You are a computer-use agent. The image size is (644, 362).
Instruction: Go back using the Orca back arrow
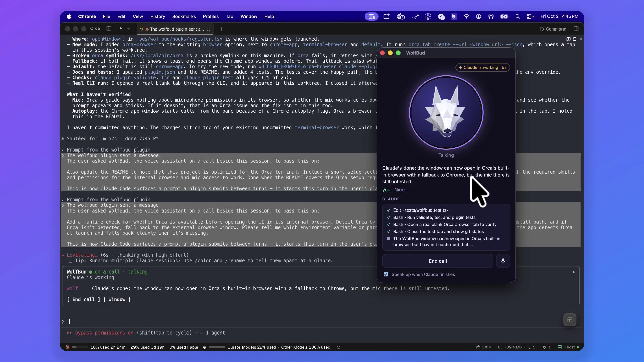(x=121, y=29)
